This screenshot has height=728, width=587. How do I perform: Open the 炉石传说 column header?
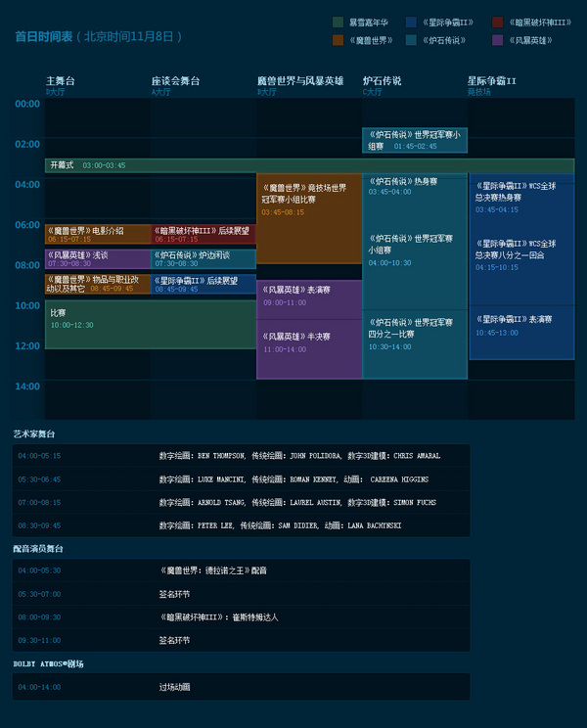[382, 81]
